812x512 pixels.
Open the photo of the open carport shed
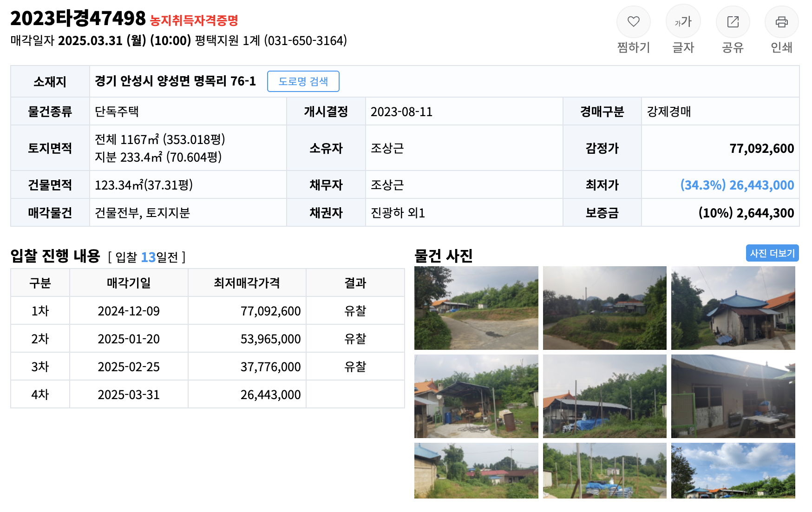click(476, 396)
